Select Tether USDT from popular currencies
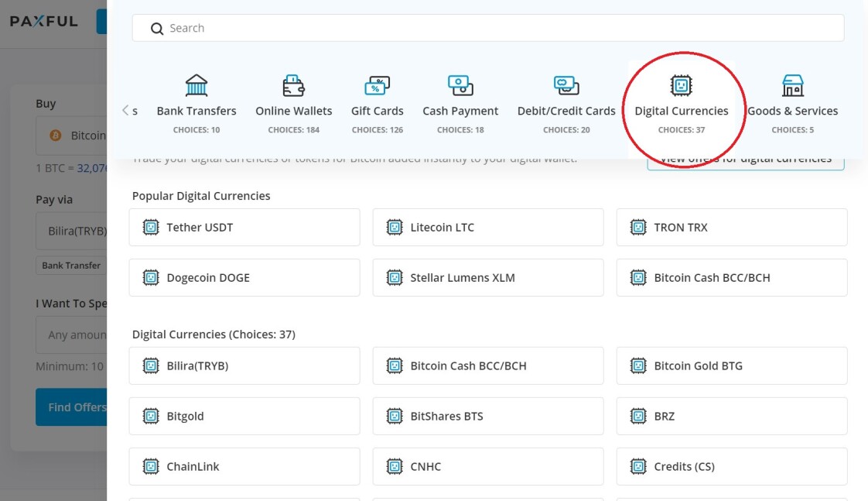Screen dimensions: 868x501 click(244, 227)
